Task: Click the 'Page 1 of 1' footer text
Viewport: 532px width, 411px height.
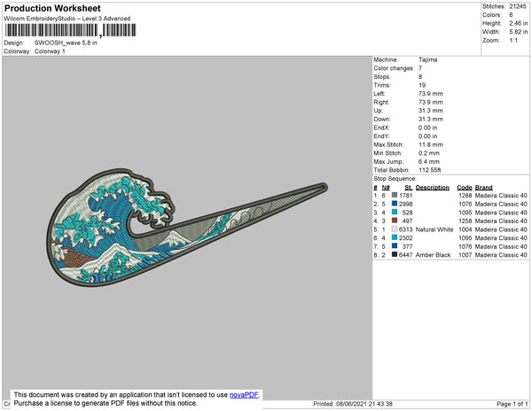Action: [512, 404]
